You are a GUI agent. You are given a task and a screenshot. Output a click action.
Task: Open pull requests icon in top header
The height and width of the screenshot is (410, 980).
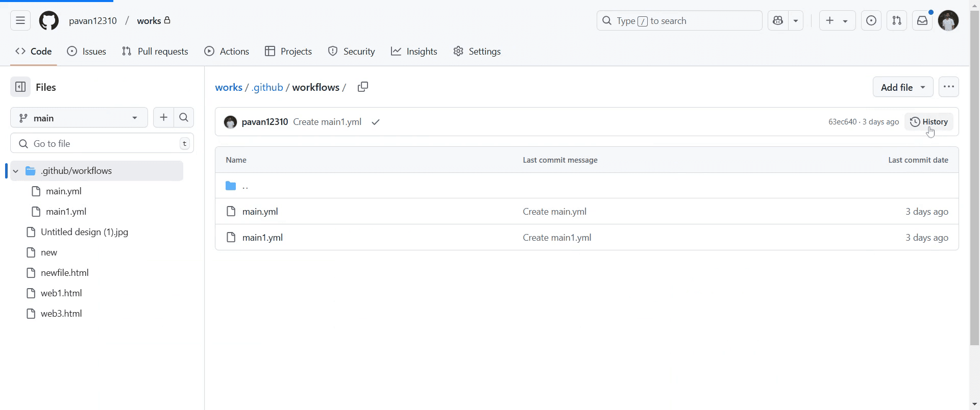tap(897, 20)
